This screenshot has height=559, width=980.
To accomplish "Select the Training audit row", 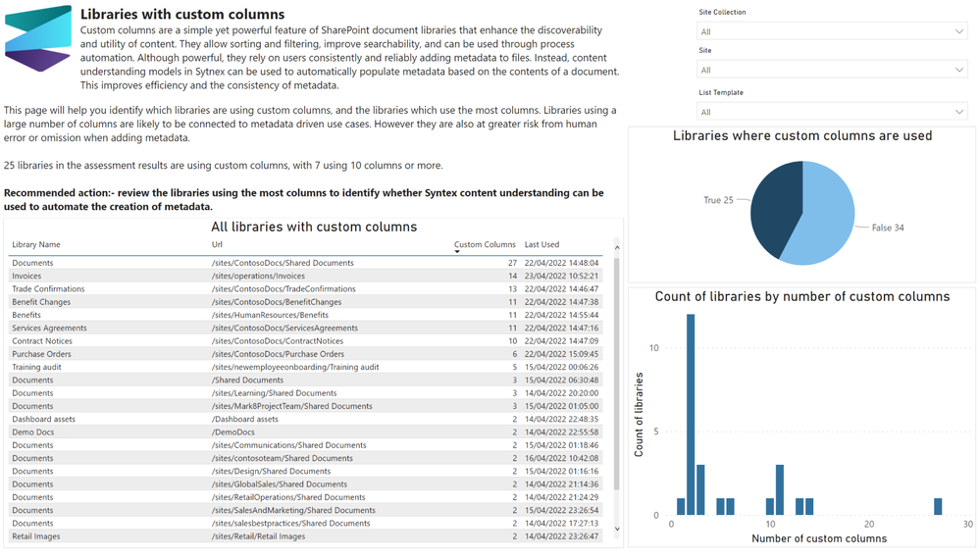I will 305,367.
